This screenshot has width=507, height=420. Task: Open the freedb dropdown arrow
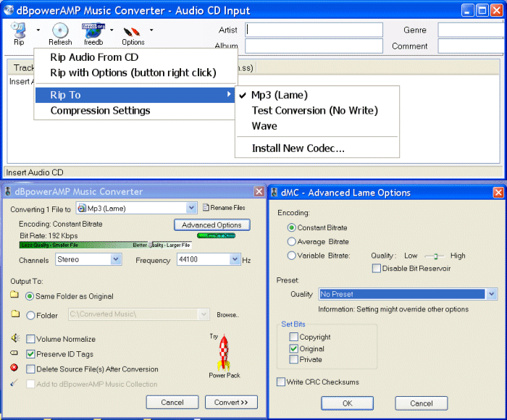pyautogui.click(x=112, y=30)
